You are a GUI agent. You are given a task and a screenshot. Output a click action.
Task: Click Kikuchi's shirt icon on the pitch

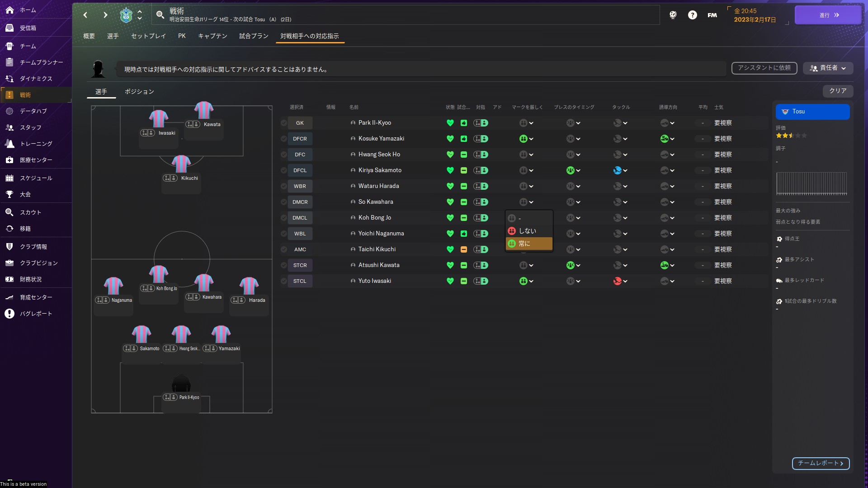pos(181,164)
